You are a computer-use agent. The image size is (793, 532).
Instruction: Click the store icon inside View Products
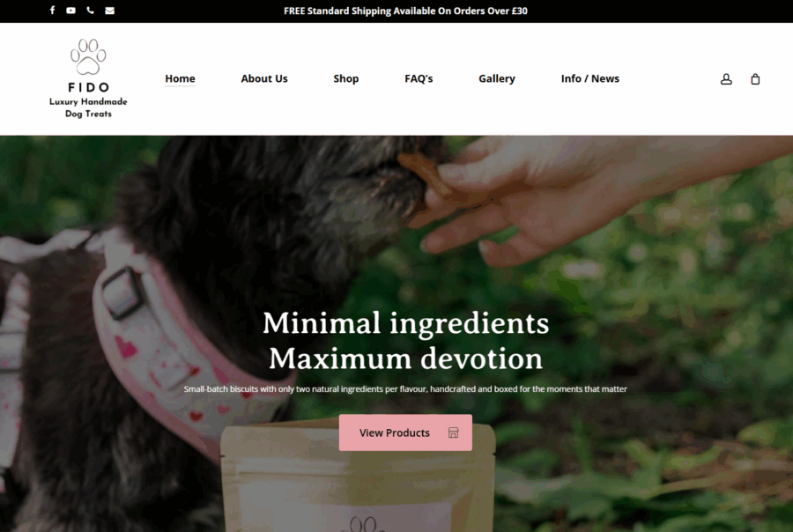(x=453, y=432)
